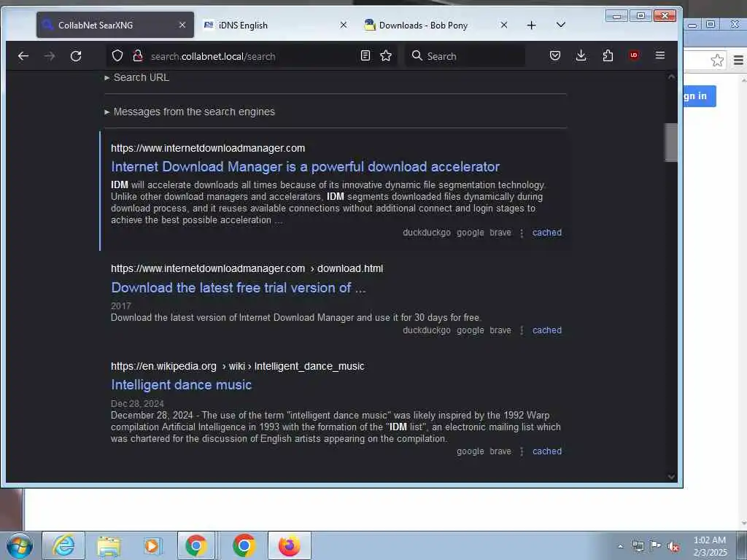Open the Windows Start menu
Image resolution: width=747 pixels, height=560 pixels.
[20, 545]
